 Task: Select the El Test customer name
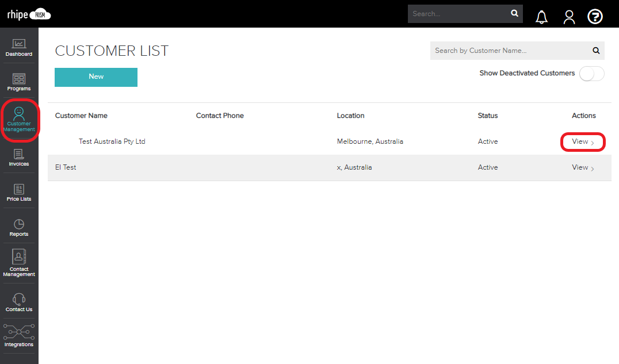click(66, 167)
